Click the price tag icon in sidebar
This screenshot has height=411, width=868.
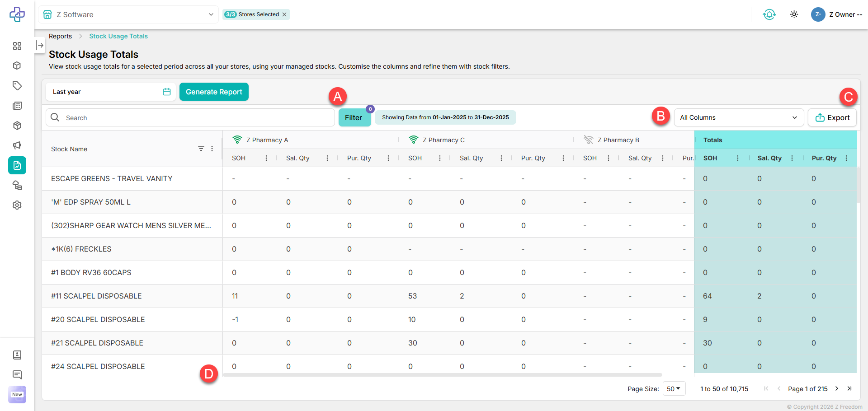coord(17,86)
